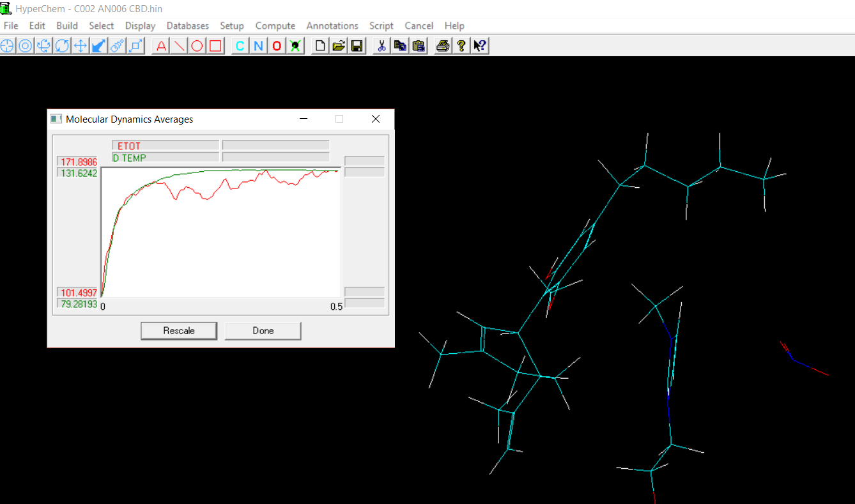This screenshot has height=504, width=855.
Task: Choose the Rotate out-of-plane tool
Action: [43, 46]
